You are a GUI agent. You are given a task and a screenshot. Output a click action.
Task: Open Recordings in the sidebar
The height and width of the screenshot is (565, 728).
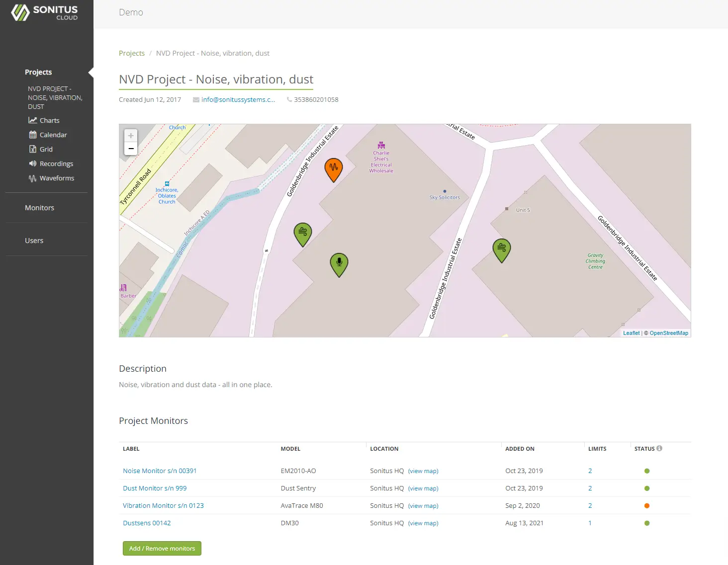click(x=56, y=163)
